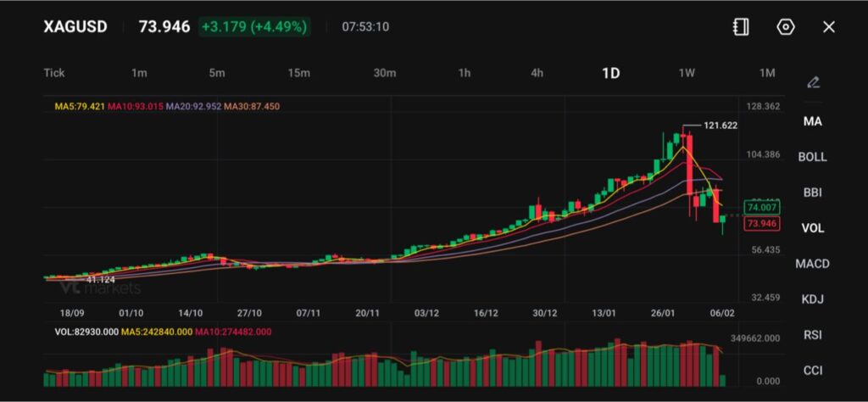Image resolution: width=868 pixels, height=402 pixels.
Task: Switch chart to 15m interval
Action: (299, 73)
